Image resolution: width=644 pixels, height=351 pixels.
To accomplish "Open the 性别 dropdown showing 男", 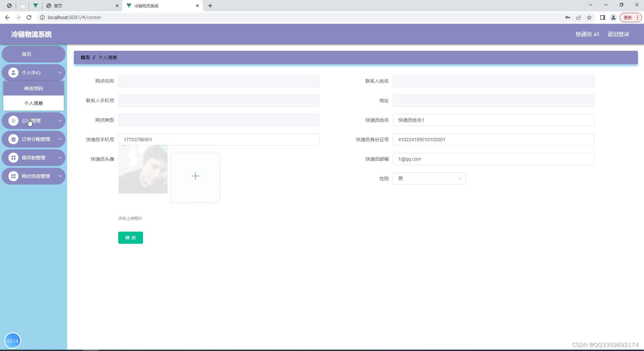I will (429, 179).
